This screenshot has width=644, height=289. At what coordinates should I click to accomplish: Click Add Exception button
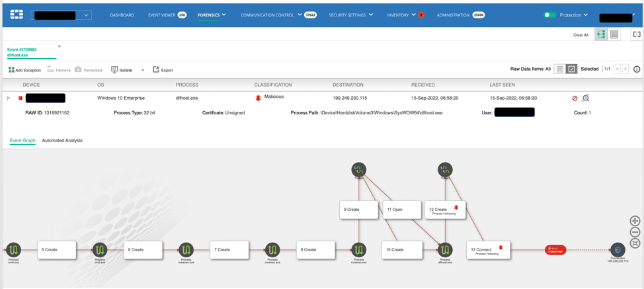[x=24, y=70]
